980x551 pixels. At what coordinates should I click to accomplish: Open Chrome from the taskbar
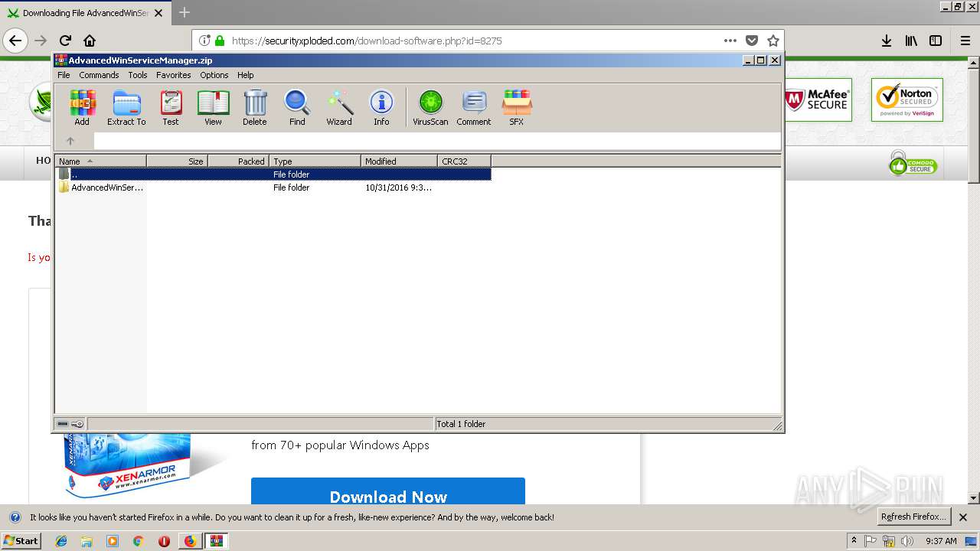[x=138, y=541]
